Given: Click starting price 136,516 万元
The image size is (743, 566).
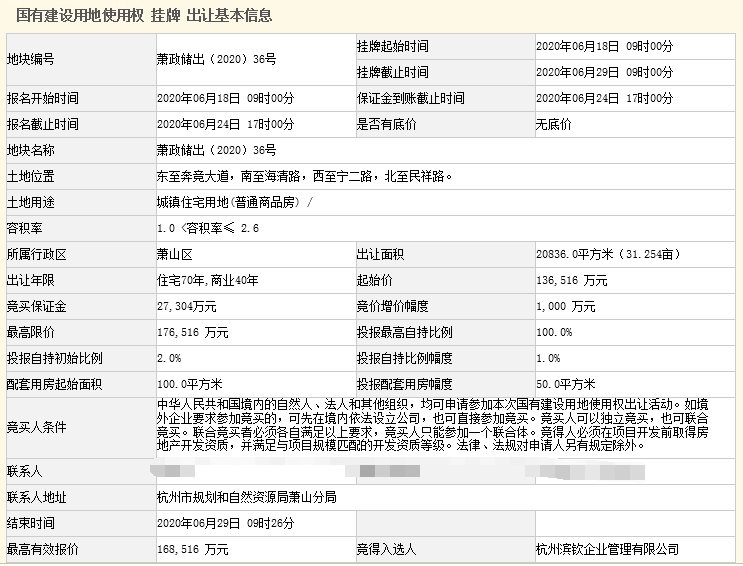Looking at the screenshot, I should (571, 281).
